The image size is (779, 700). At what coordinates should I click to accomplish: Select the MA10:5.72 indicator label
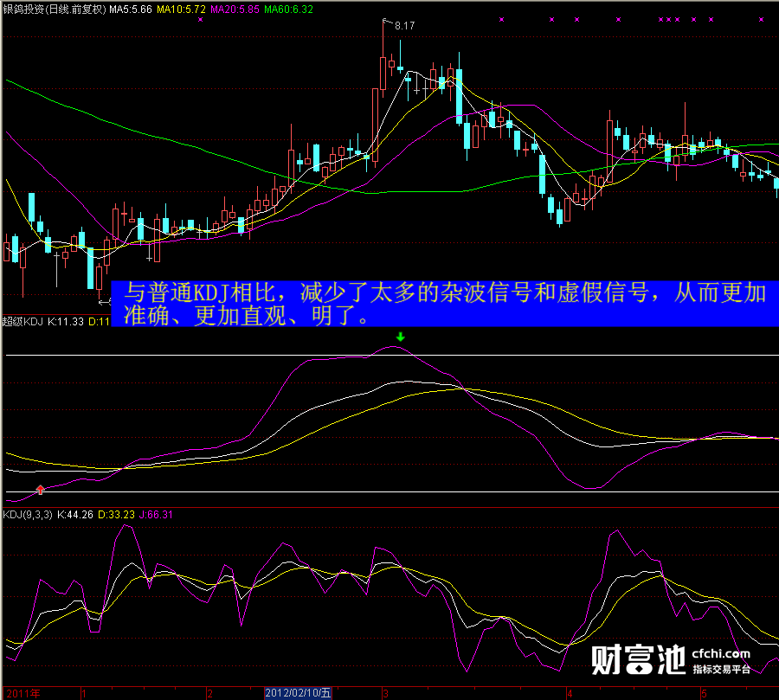[181, 9]
